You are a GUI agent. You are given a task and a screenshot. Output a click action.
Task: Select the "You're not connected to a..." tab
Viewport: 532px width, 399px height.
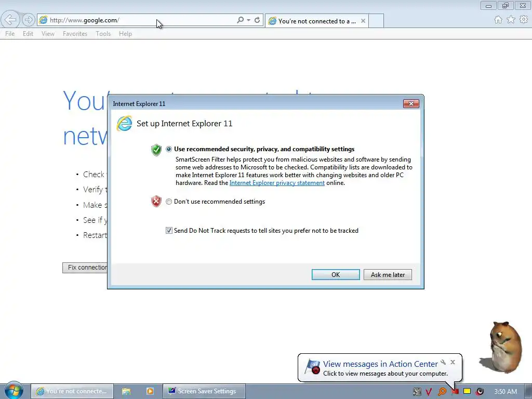(x=316, y=21)
